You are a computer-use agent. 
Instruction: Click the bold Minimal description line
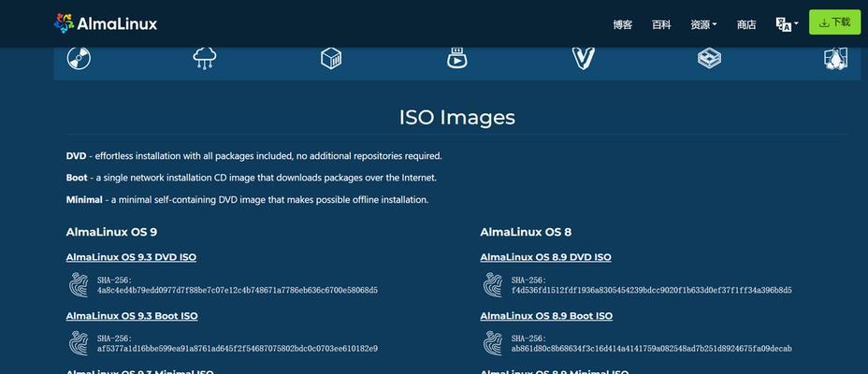point(247,200)
